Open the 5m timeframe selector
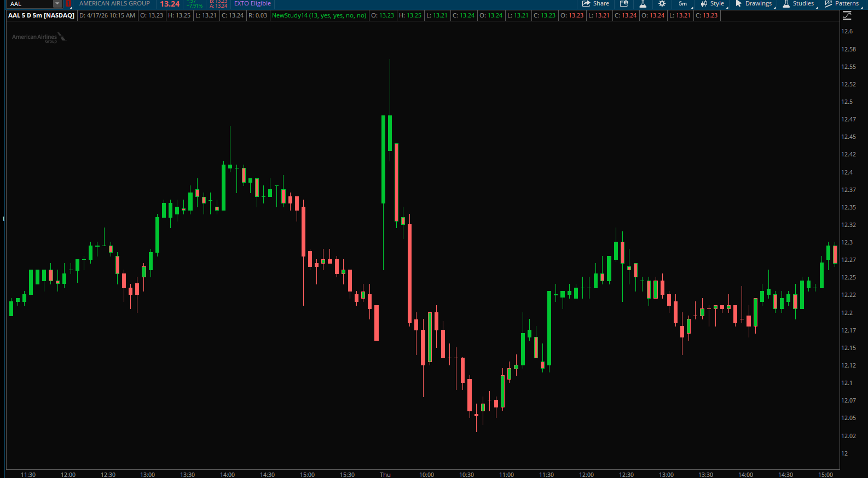Viewport: 868px width, 478px height. coord(683,4)
